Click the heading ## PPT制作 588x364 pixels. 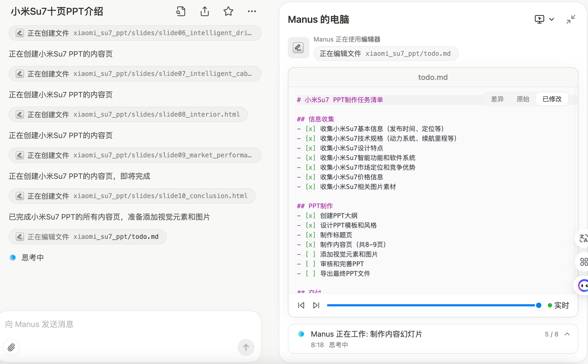coord(315,206)
